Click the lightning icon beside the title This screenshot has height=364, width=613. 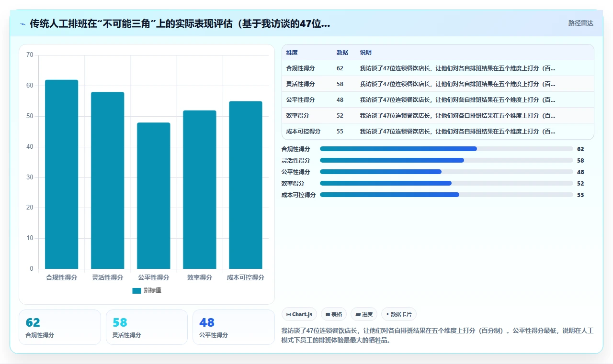[23, 23]
